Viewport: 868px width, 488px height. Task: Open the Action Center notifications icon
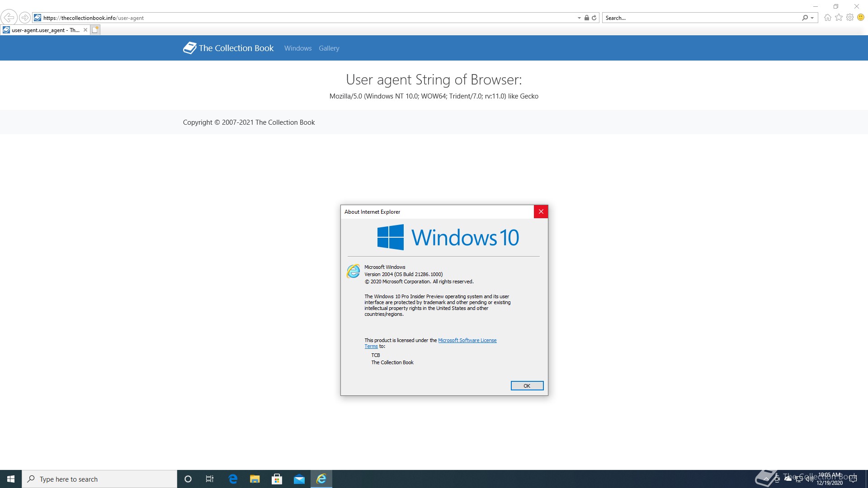(x=853, y=479)
